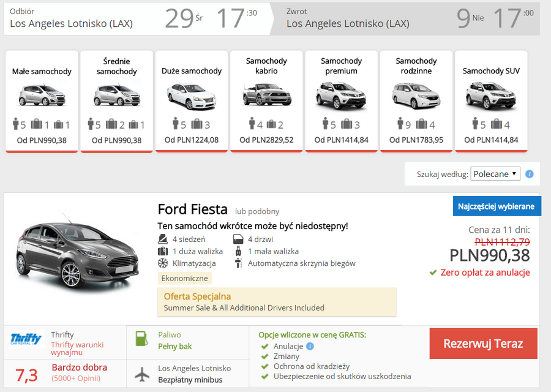Click the price PLN990,38 in offer
Screen dimensions: 551x392
(x=490, y=255)
